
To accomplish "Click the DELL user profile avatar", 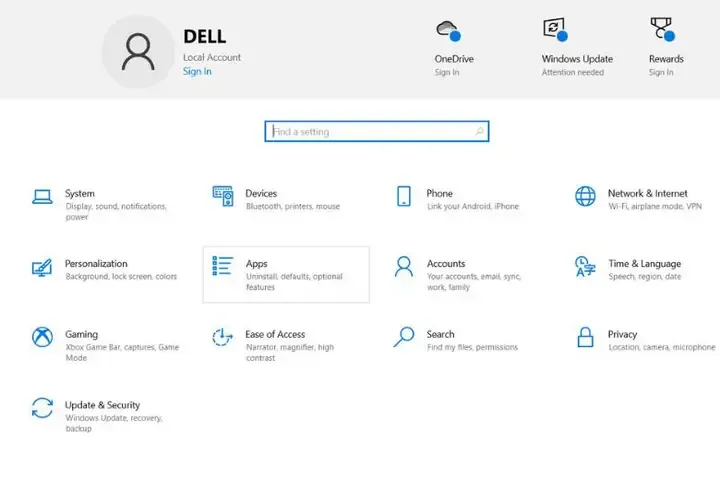I will [x=138, y=52].
